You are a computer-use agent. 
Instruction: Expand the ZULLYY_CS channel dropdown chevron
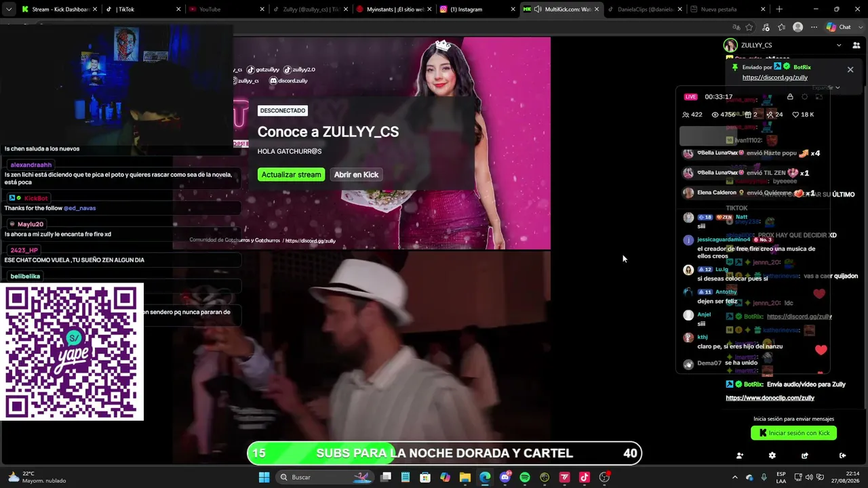coord(839,45)
